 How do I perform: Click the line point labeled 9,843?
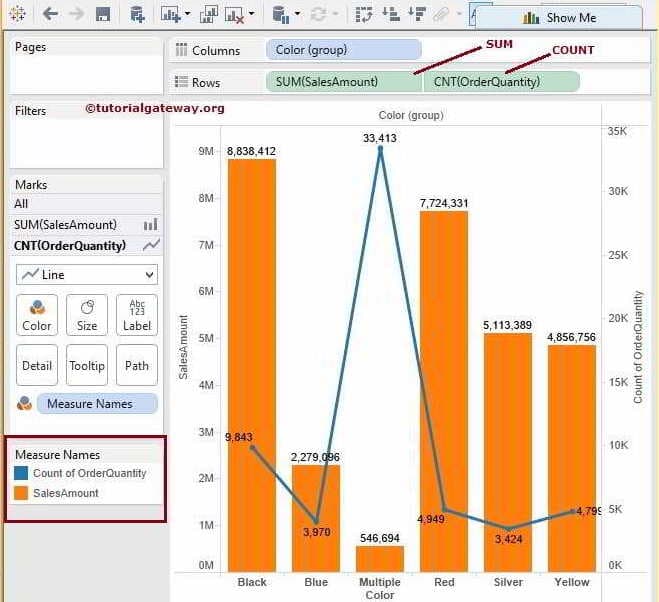pos(252,447)
